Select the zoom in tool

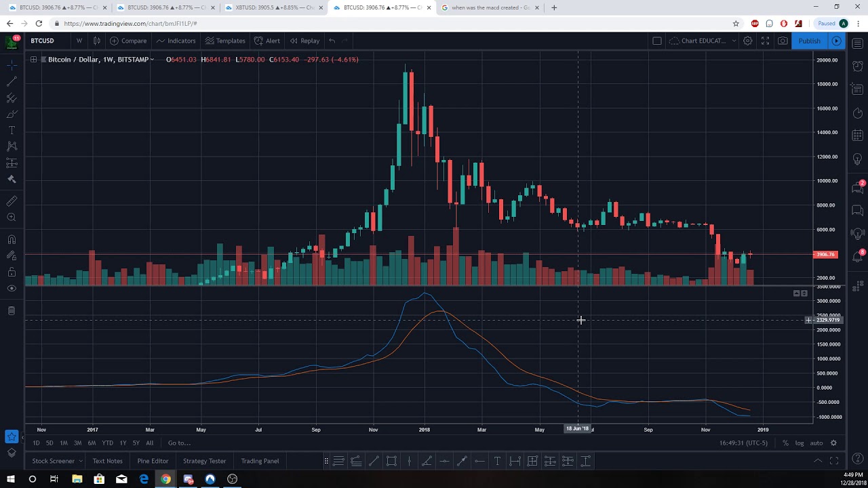[x=12, y=218]
